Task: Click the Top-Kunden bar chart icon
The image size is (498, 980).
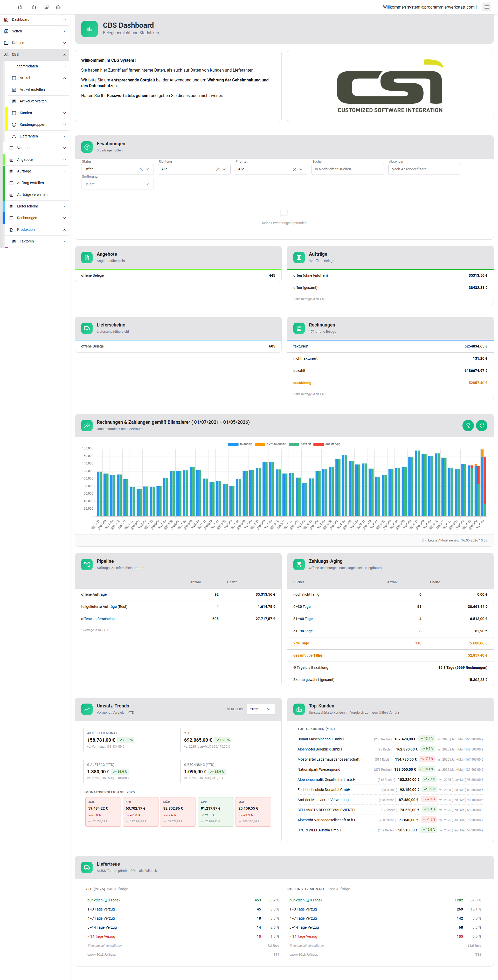Action: click(x=299, y=709)
